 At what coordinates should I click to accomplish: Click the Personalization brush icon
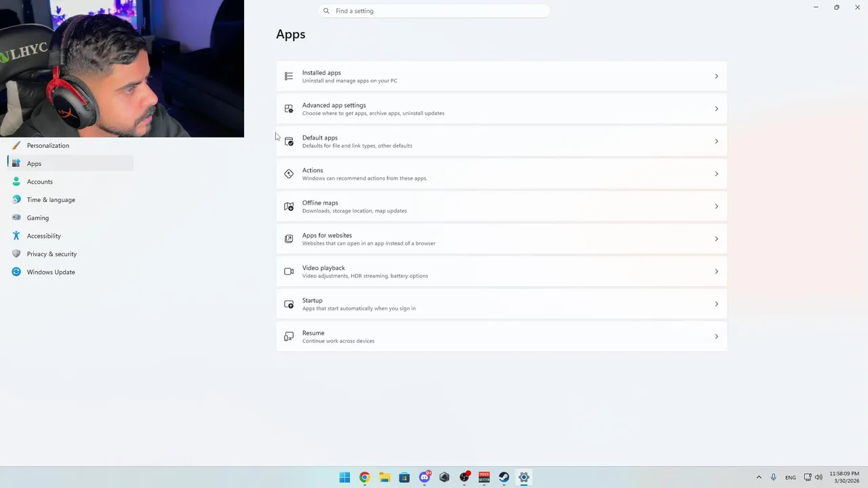tap(16, 145)
